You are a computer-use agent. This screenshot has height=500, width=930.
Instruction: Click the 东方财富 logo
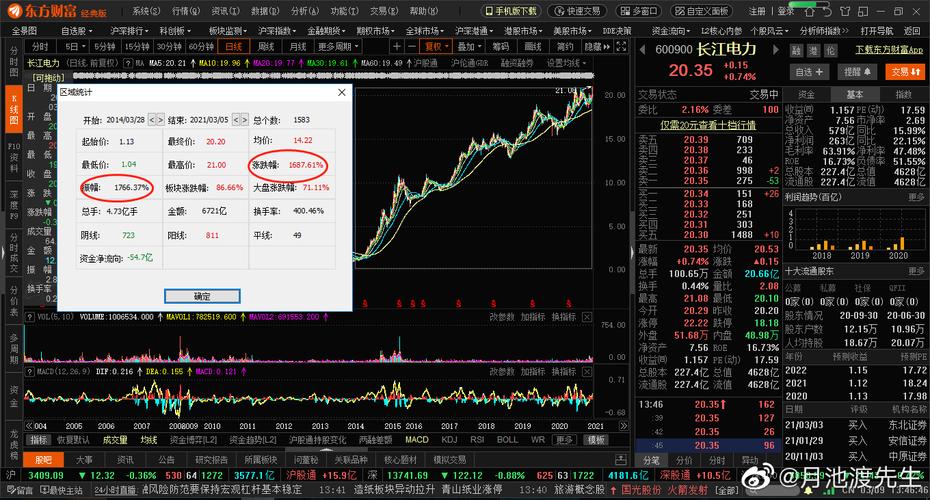point(58,11)
